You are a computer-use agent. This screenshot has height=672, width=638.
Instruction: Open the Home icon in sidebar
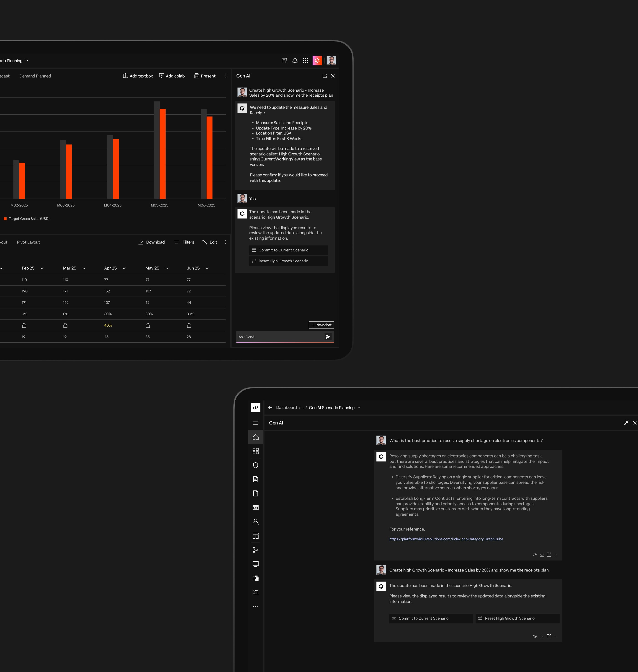[x=255, y=437]
